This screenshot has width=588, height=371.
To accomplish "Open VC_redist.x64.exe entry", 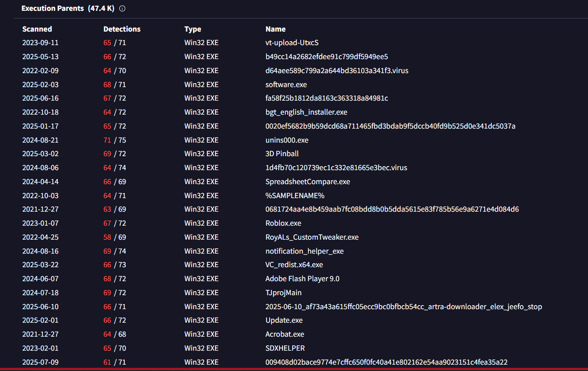I will coord(294,265).
